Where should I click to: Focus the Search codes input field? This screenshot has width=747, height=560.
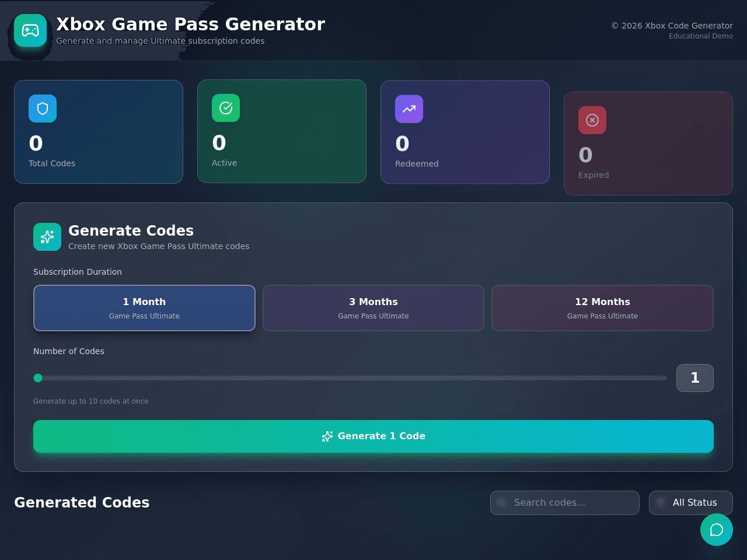(x=565, y=503)
